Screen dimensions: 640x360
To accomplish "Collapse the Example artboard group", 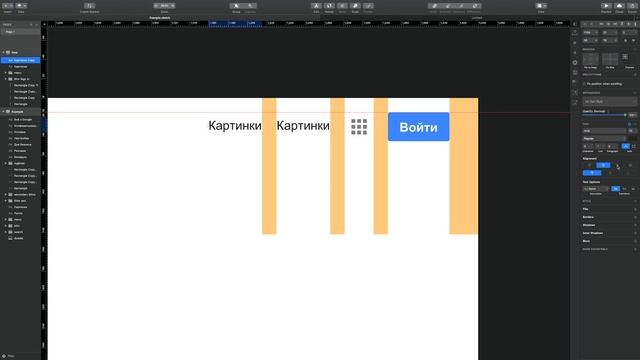I will click(3, 111).
